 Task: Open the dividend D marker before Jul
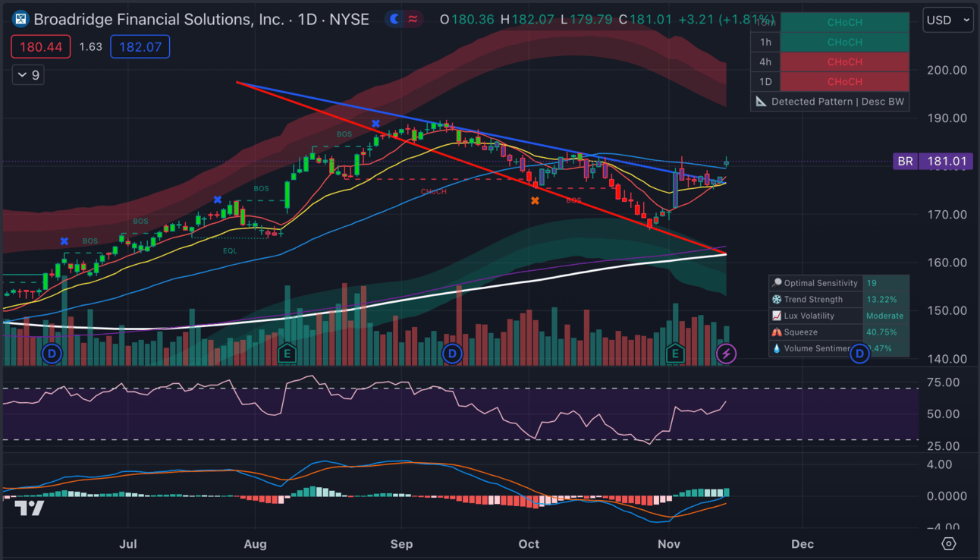[52, 353]
